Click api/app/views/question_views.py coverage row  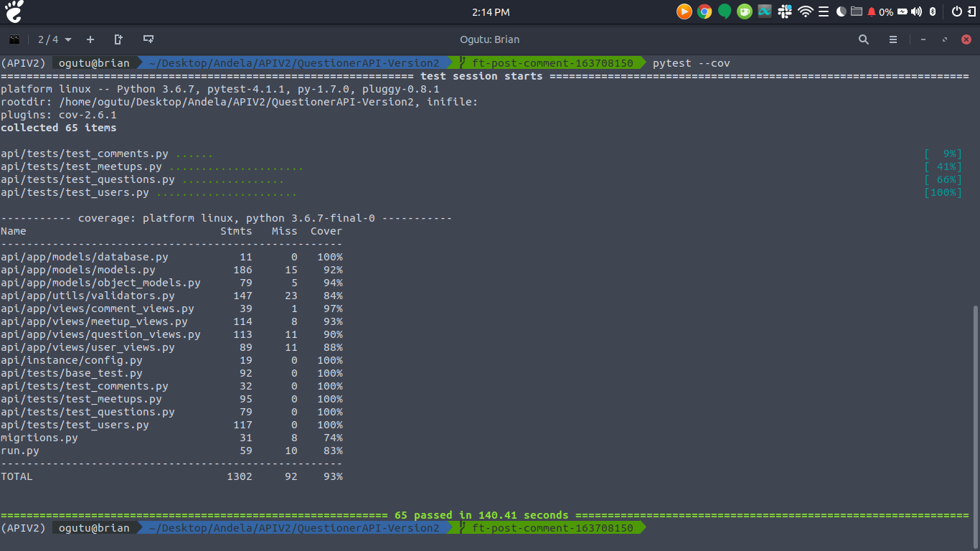click(171, 334)
